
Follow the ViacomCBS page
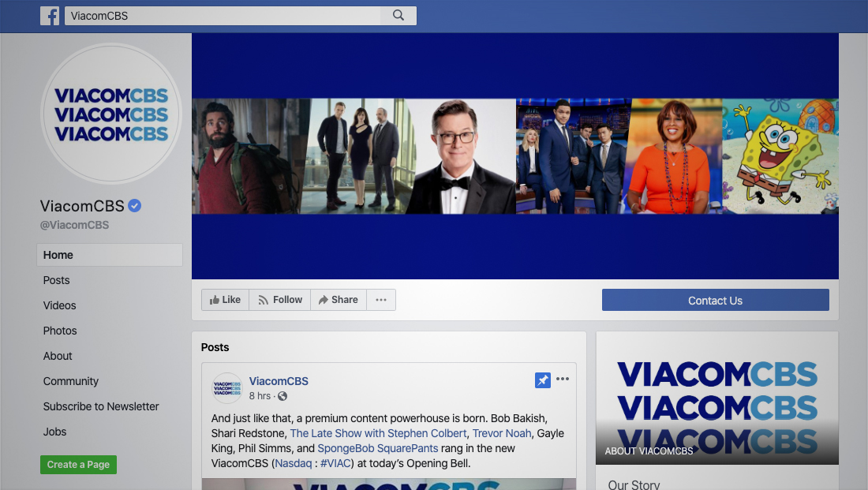pos(279,300)
